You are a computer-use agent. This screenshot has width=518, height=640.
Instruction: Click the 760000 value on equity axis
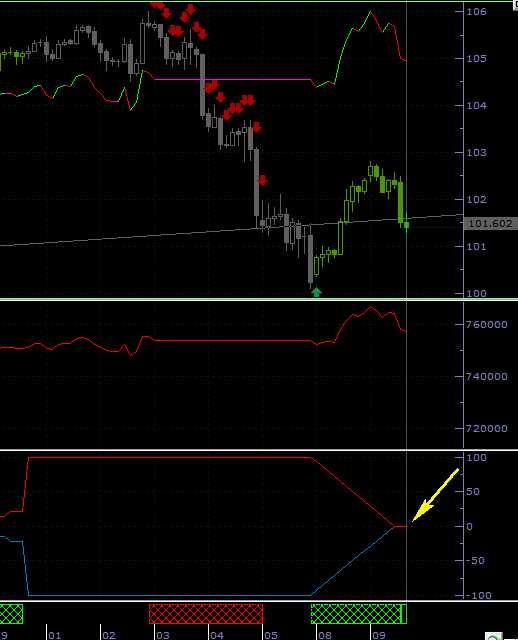(x=487, y=324)
